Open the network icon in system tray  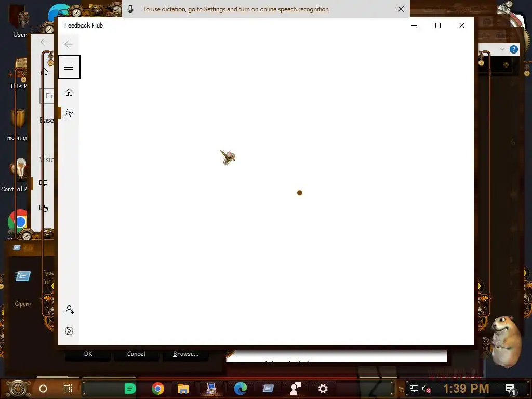tap(414, 389)
